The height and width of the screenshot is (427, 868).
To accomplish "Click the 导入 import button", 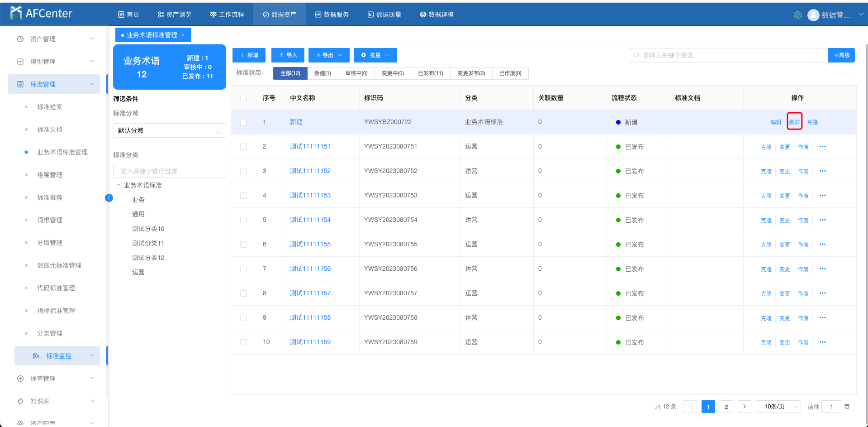I will (x=288, y=55).
